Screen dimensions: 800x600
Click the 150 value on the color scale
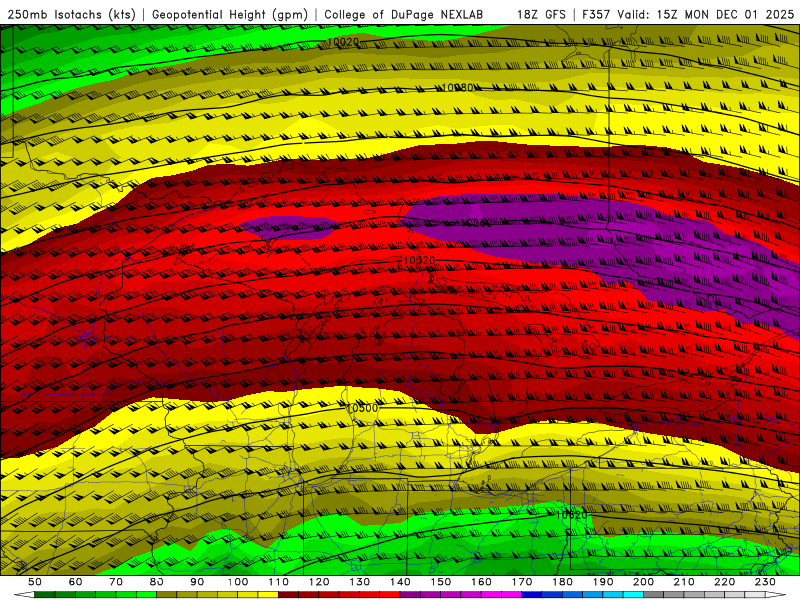point(441,582)
